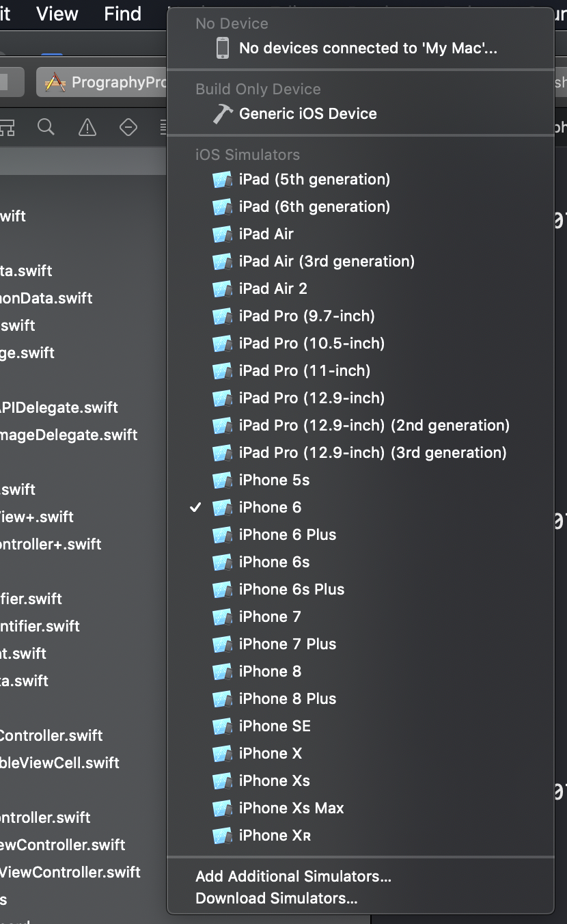Select the file ending in ewController.swift

click(63, 845)
